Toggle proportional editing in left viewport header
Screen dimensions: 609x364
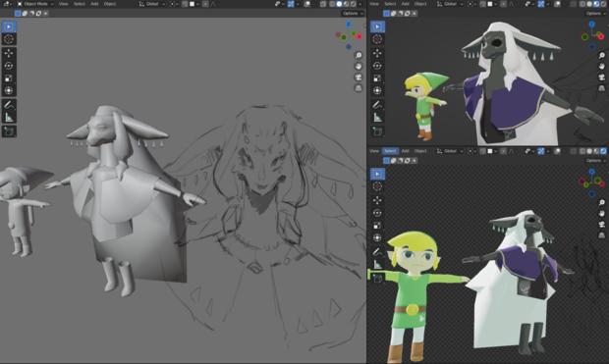pos(205,4)
